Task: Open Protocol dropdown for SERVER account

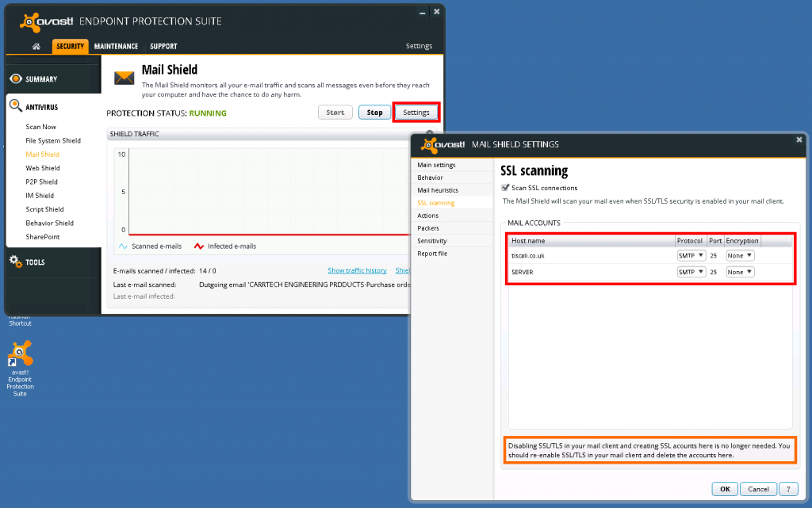Action: pos(691,272)
